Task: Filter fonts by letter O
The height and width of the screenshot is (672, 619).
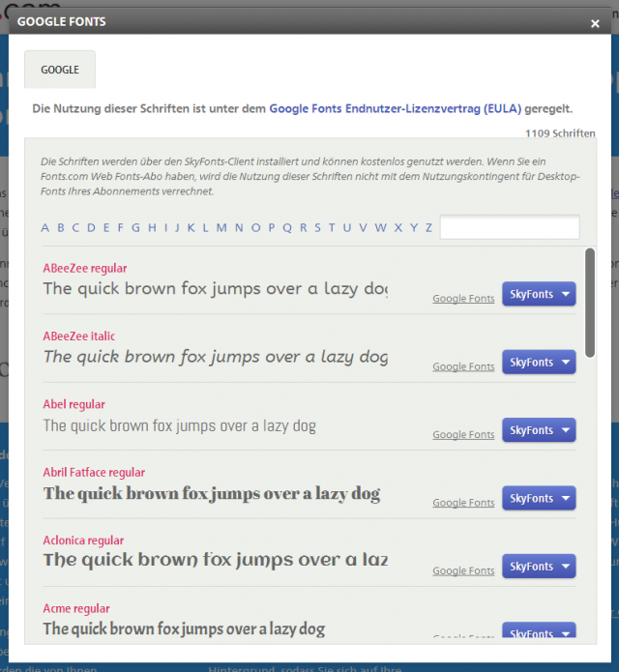Action: (x=256, y=227)
